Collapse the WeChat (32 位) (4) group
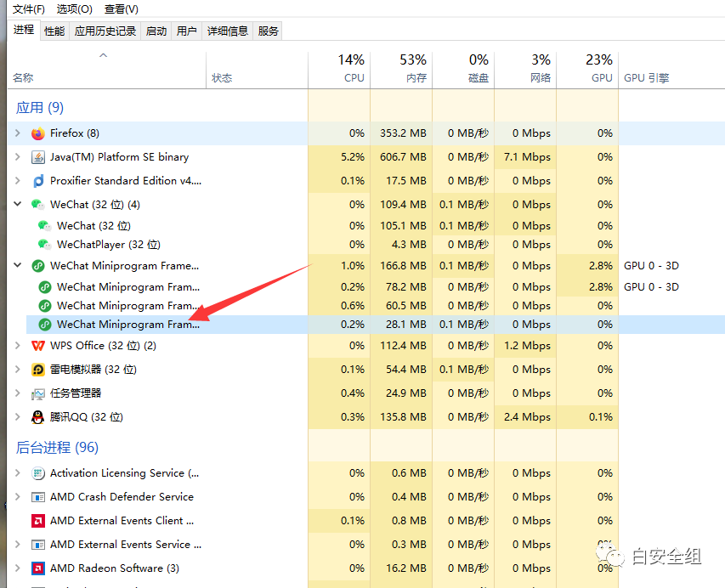The image size is (725, 588). [18, 204]
